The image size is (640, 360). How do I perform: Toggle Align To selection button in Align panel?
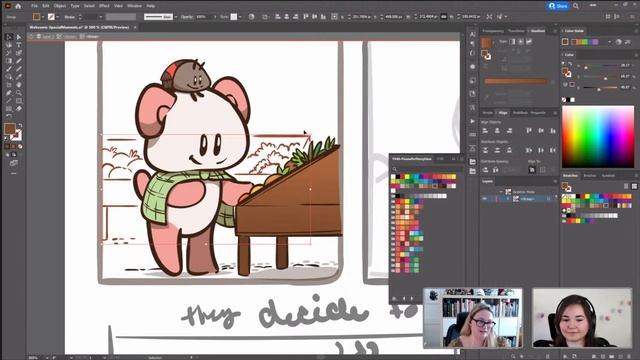coord(532,170)
